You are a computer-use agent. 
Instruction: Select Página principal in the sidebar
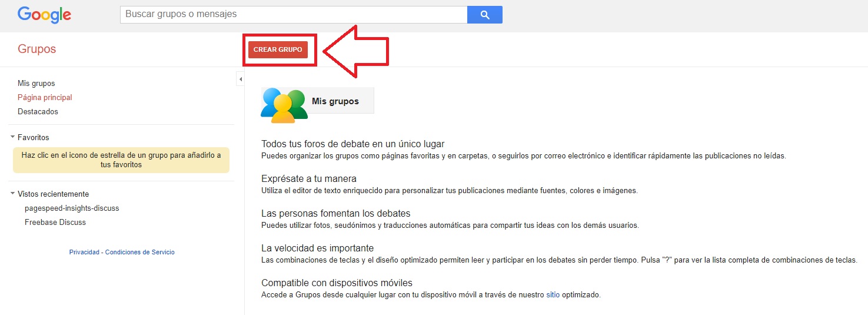coord(45,98)
